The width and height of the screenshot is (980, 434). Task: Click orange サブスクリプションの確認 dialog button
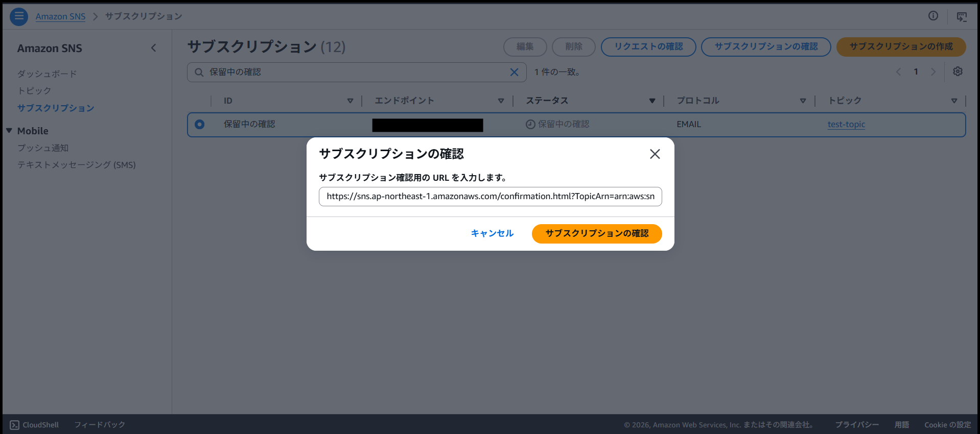click(597, 233)
